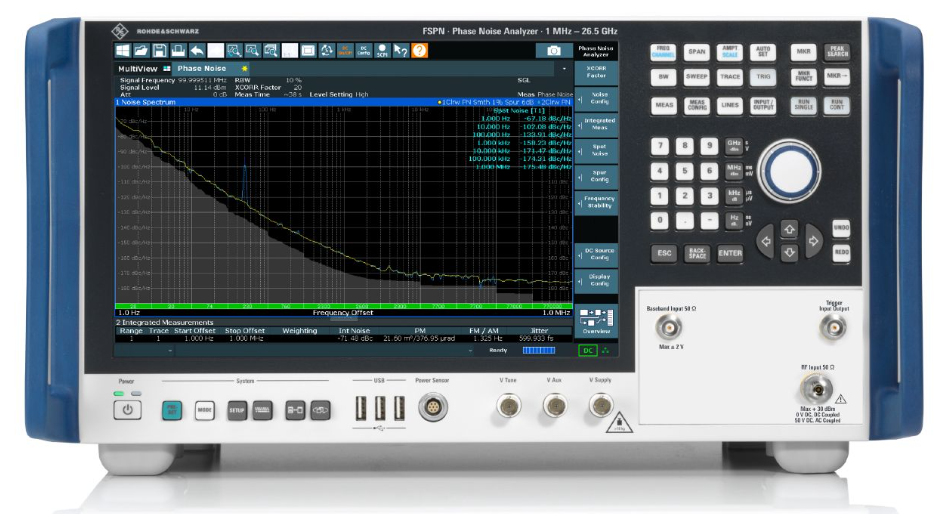950x514 pixels.
Task: Click the Windows start icon in toolbar
Action: click(x=122, y=50)
